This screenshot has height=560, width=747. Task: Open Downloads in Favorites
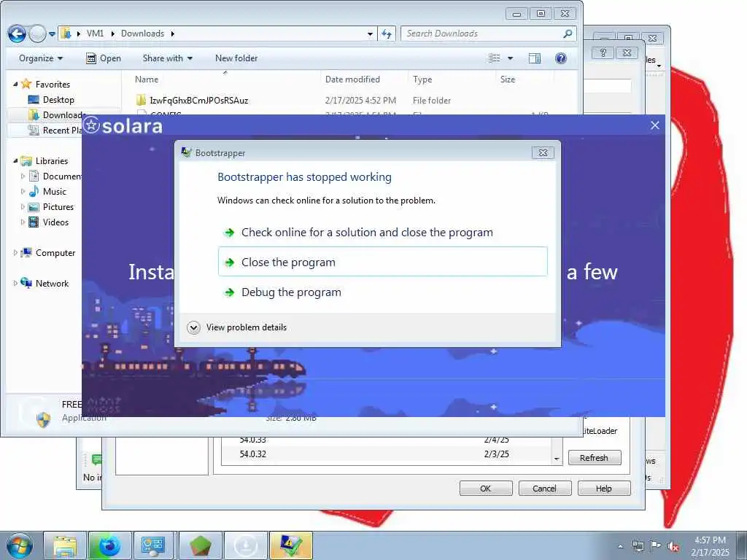tap(63, 114)
